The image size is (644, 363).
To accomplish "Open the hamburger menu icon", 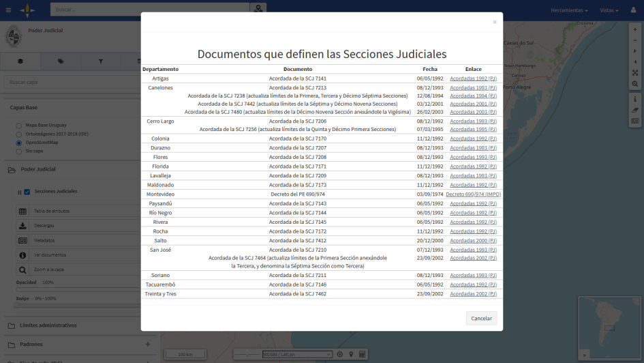I will pyautogui.click(x=8, y=10).
